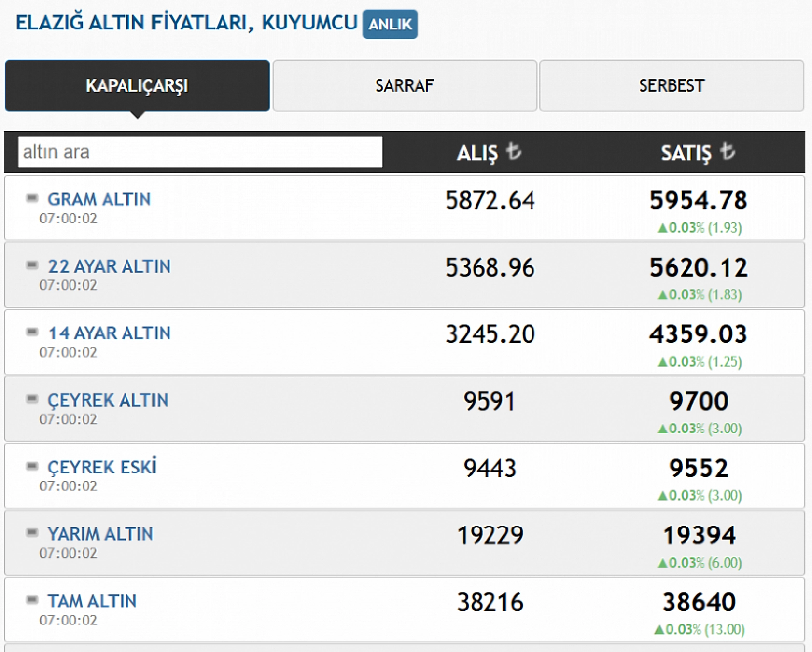Screen dimensions: 812x652
Task: Open the 22 AYAR ALTIN link
Action: point(109,266)
